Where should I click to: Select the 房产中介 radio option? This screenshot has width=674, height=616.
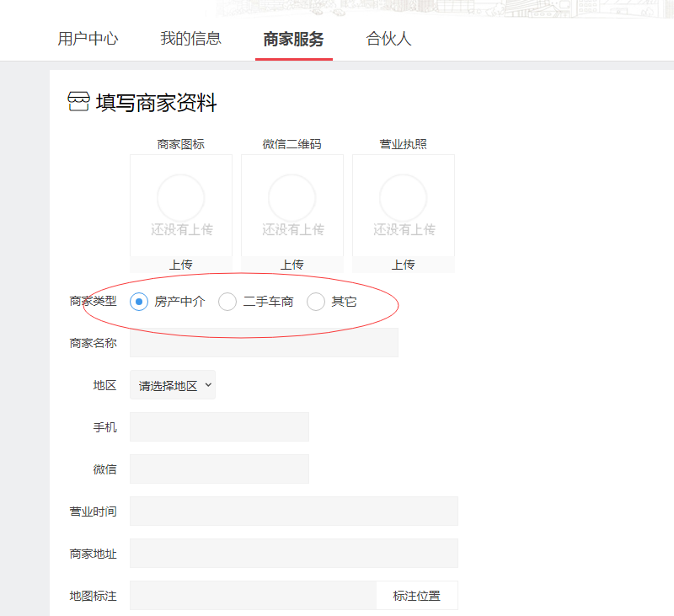pos(140,302)
